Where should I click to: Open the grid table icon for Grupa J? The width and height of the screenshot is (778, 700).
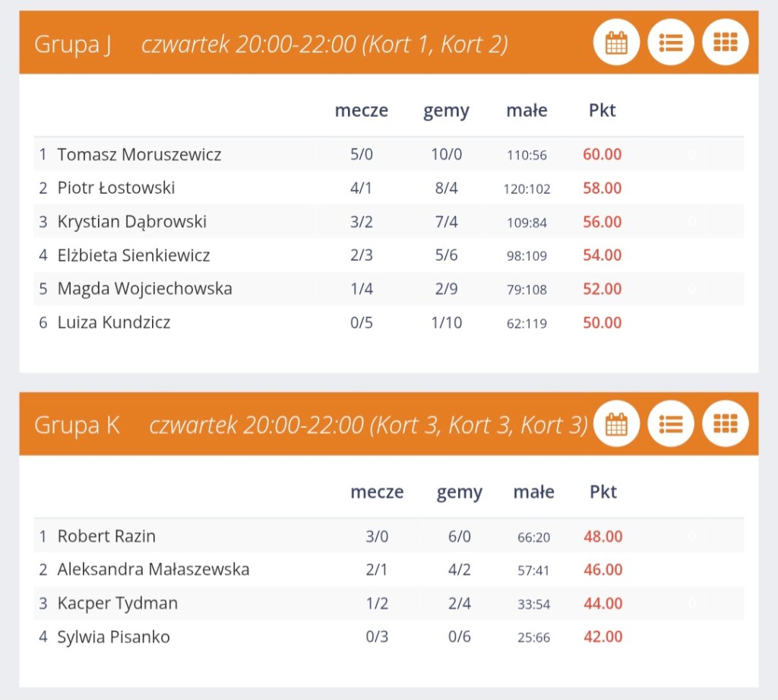tap(726, 43)
